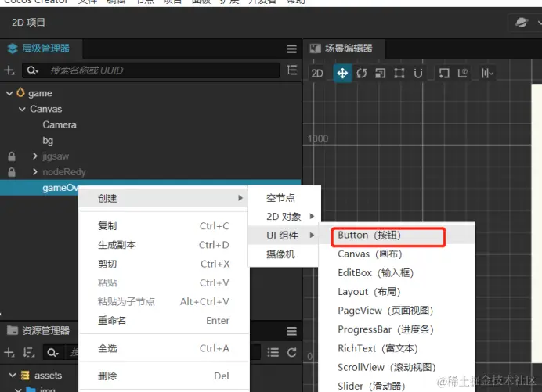The height and width of the screenshot is (392, 542).
Task: Toggle the lock on the nodeRedy node
Action: [12, 172]
